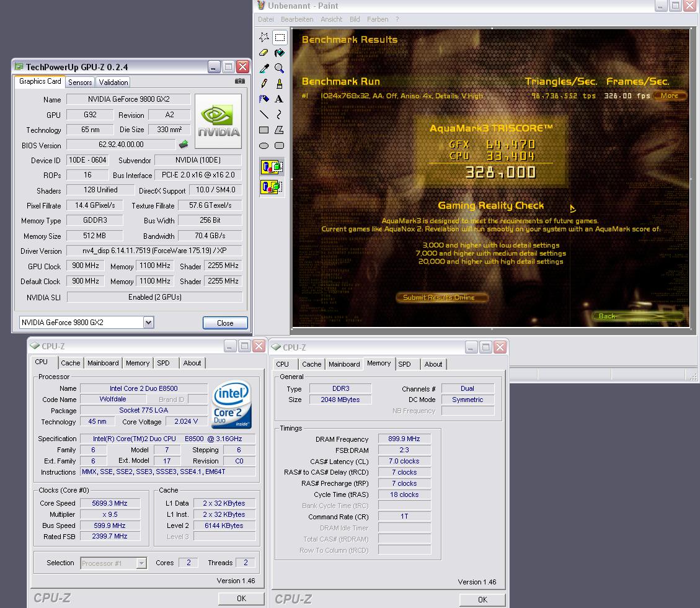Click the Rated FSB value 2399.7 MHz

click(x=110, y=536)
